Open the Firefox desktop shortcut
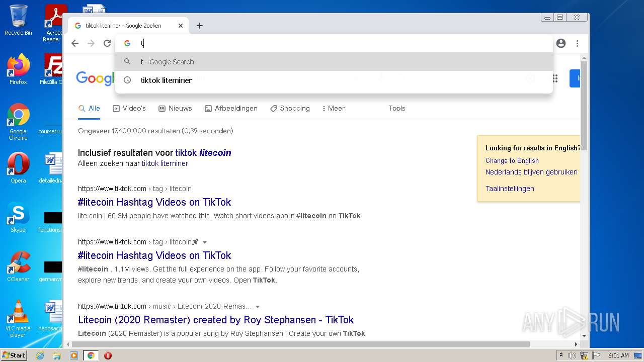 (x=18, y=69)
